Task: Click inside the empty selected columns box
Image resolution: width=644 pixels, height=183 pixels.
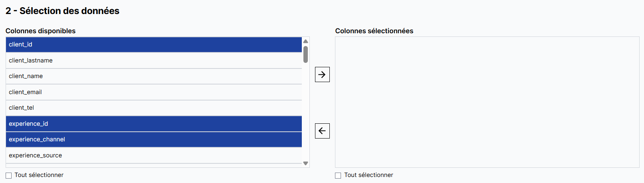Action: coord(487,102)
